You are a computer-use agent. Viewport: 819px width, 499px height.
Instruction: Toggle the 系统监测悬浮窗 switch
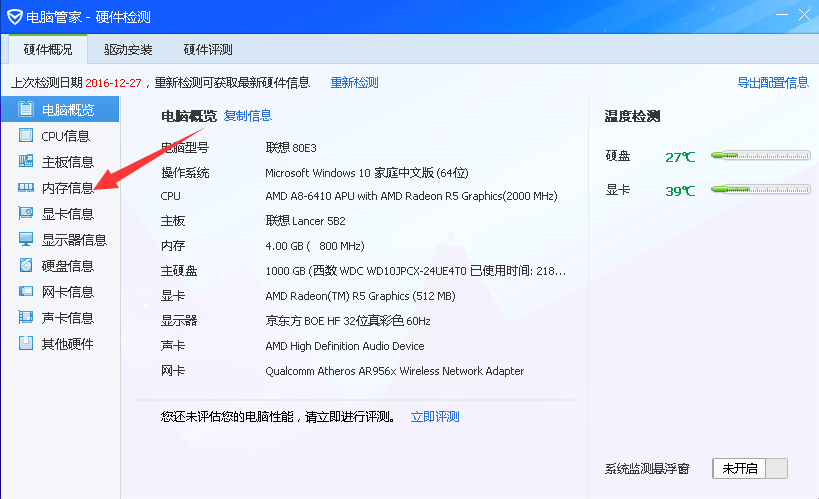750,468
